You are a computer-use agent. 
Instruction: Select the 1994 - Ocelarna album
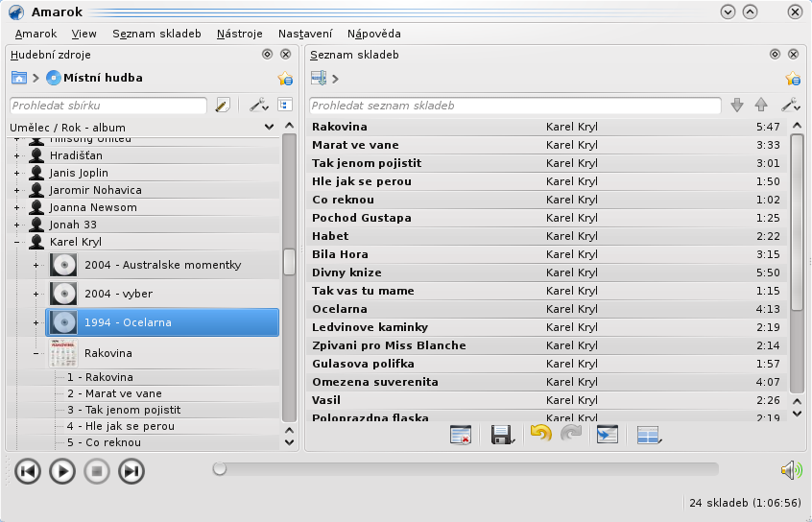pos(162,322)
